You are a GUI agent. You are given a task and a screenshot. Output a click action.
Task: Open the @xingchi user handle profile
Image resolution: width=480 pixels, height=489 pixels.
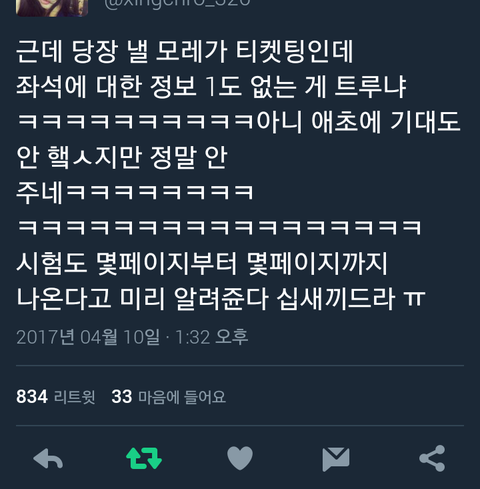[x=177, y=4]
